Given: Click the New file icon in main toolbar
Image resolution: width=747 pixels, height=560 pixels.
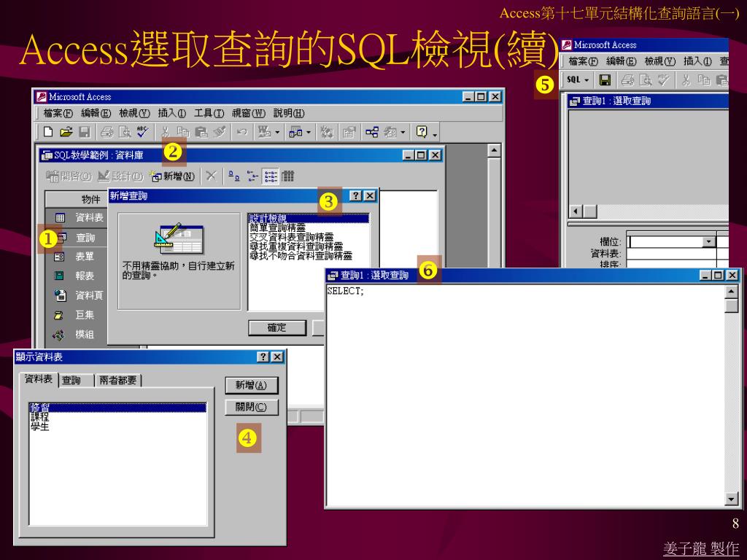Looking at the screenshot, I should pyautogui.click(x=48, y=132).
